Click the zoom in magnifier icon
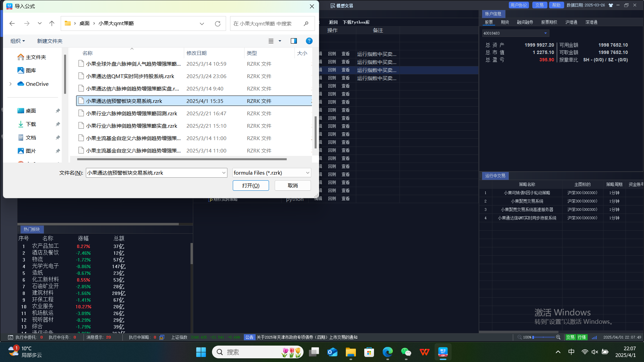This screenshot has height=362, width=644. [558, 337]
